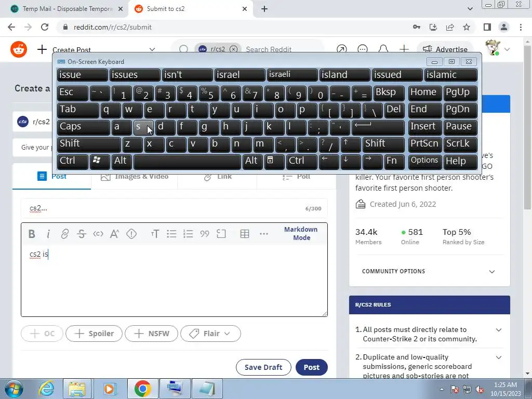Share this page icon in address bar

click(450, 27)
